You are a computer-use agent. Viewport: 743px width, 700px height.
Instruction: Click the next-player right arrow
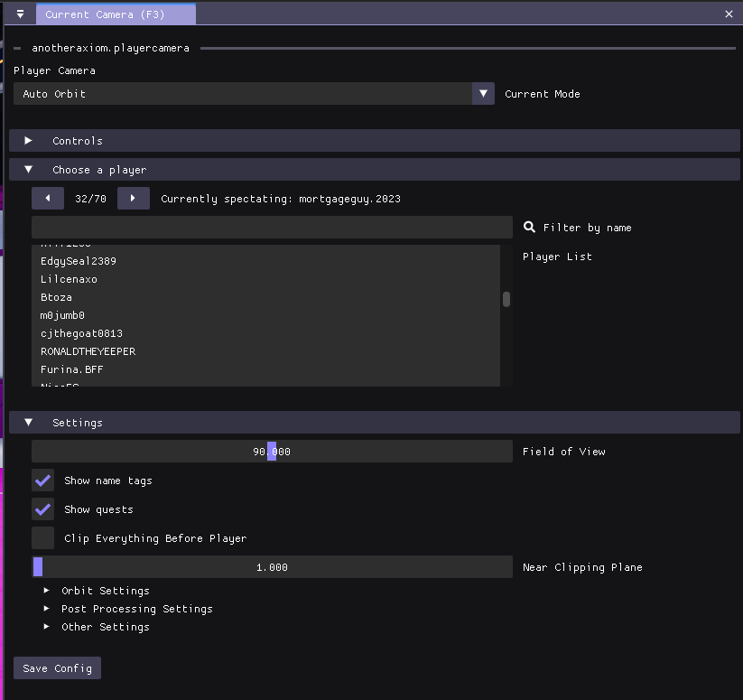pyautogui.click(x=133, y=197)
